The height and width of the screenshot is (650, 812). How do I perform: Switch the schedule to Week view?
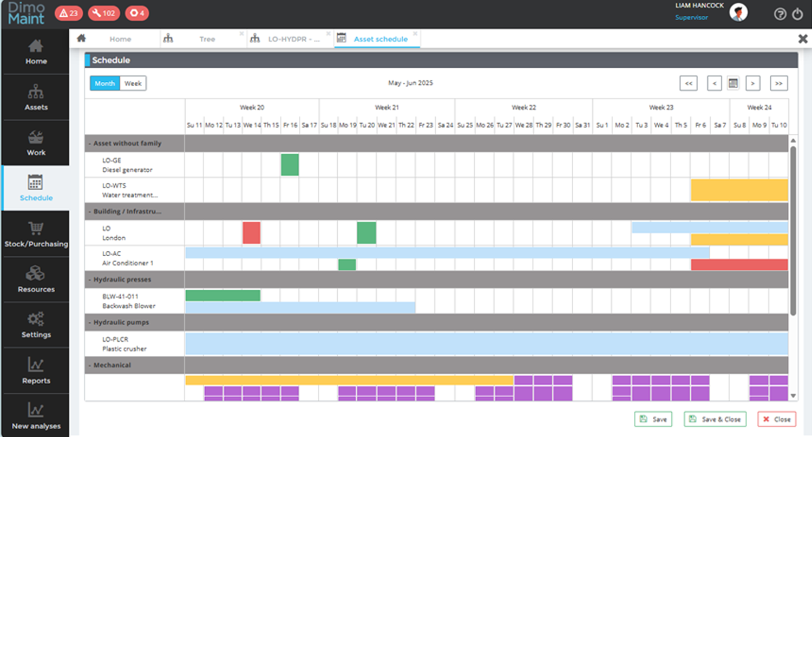click(133, 83)
